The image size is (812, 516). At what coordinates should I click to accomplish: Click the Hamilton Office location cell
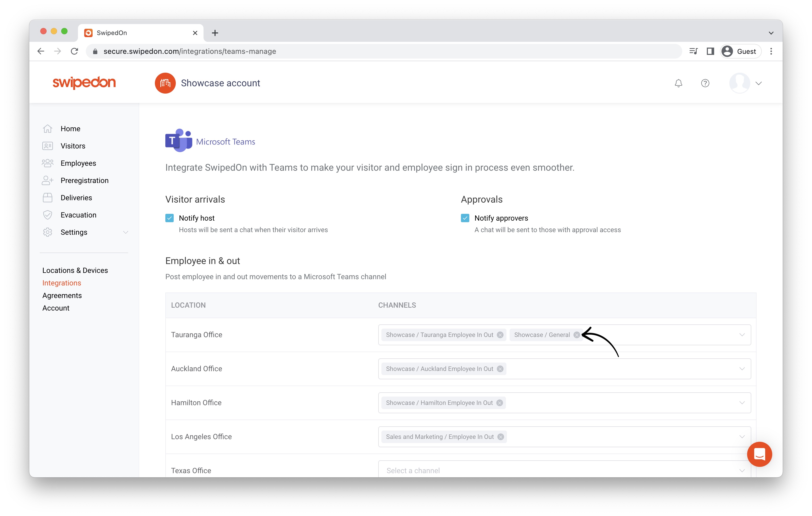[196, 403]
